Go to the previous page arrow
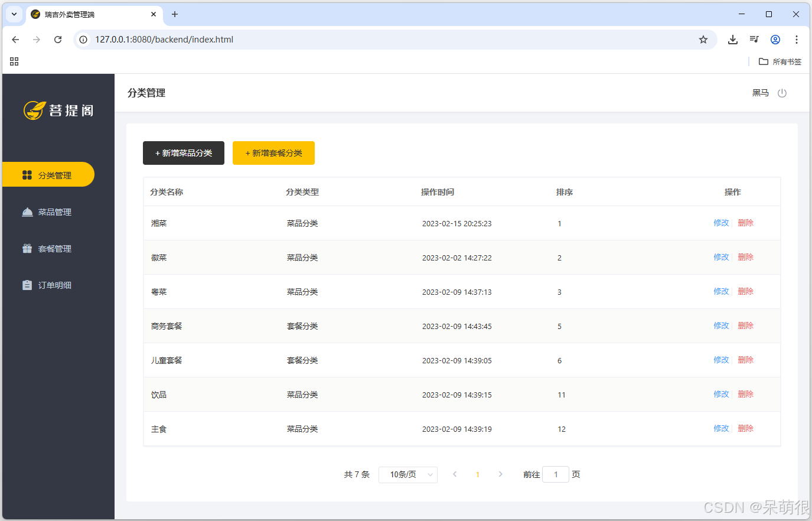 pyautogui.click(x=455, y=474)
